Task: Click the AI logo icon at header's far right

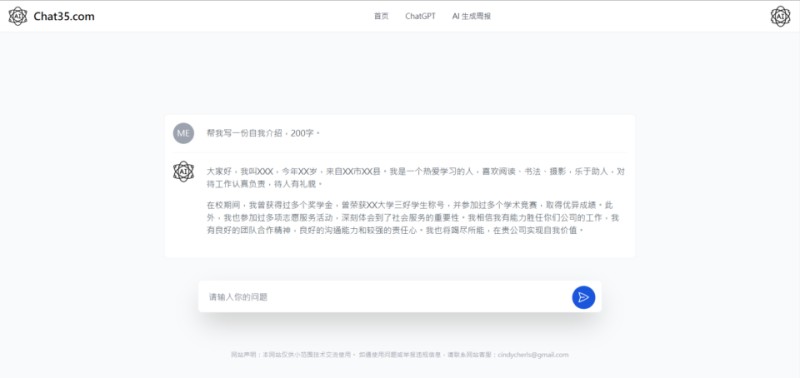Action: pyautogui.click(x=780, y=16)
